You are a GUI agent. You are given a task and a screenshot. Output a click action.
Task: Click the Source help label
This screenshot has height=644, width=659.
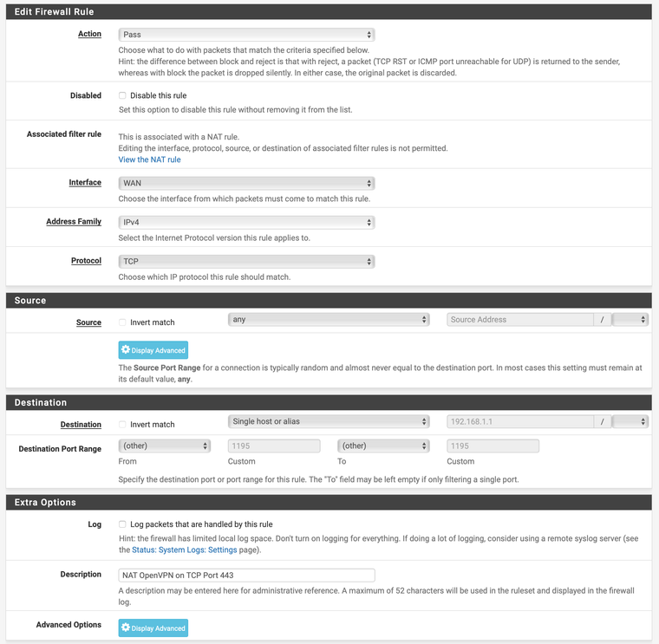click(x=88, y=322)
